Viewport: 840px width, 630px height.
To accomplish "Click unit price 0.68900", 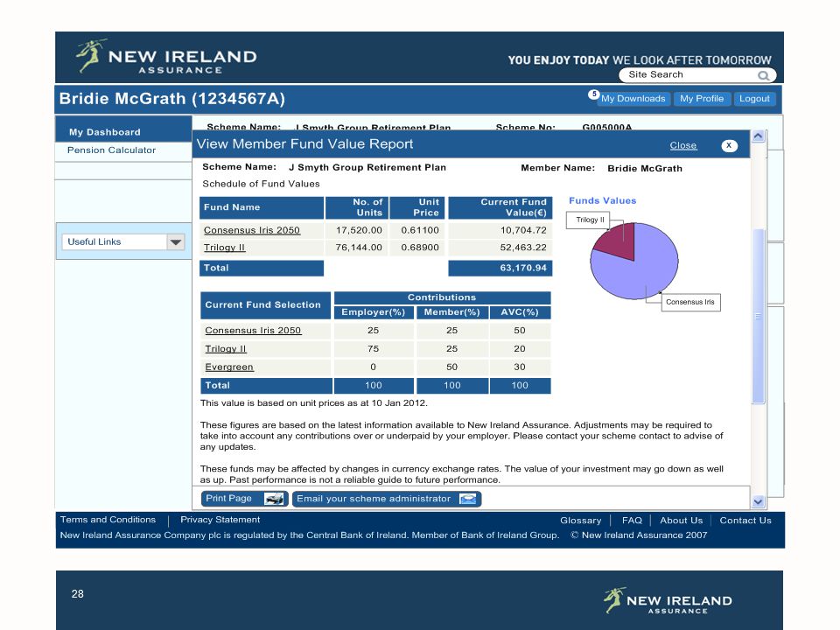I will point(420,248).
